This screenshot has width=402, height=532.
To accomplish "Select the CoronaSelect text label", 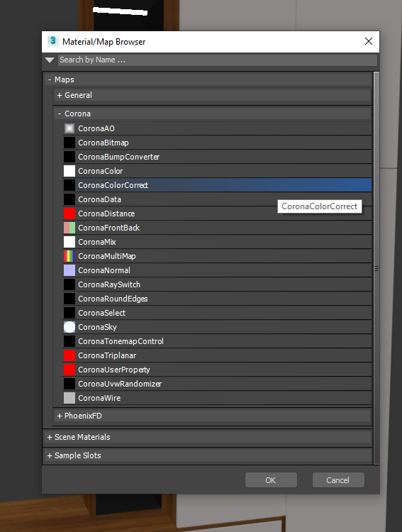I will (x=102, y=313).
